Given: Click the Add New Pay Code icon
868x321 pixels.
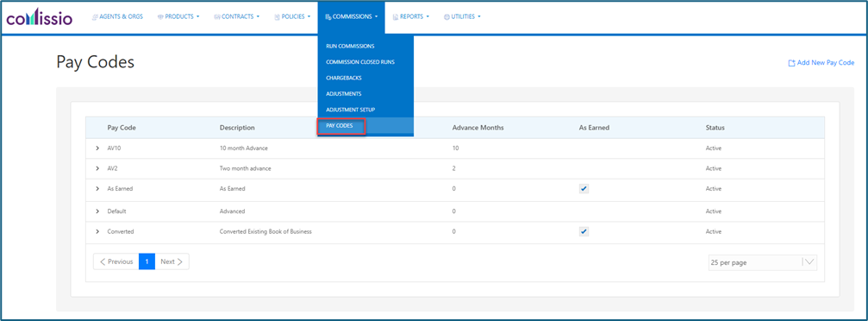Looking at the screenshot, I should coord(791,63).
